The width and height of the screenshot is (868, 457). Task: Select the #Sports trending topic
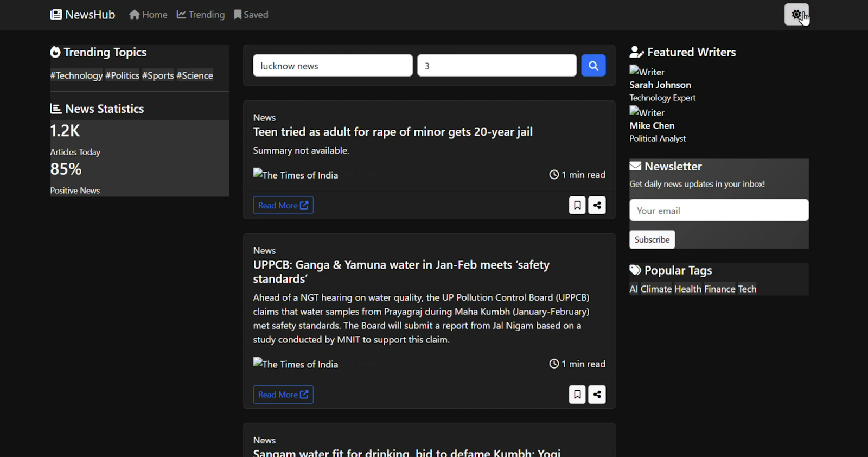click(158, 75)
